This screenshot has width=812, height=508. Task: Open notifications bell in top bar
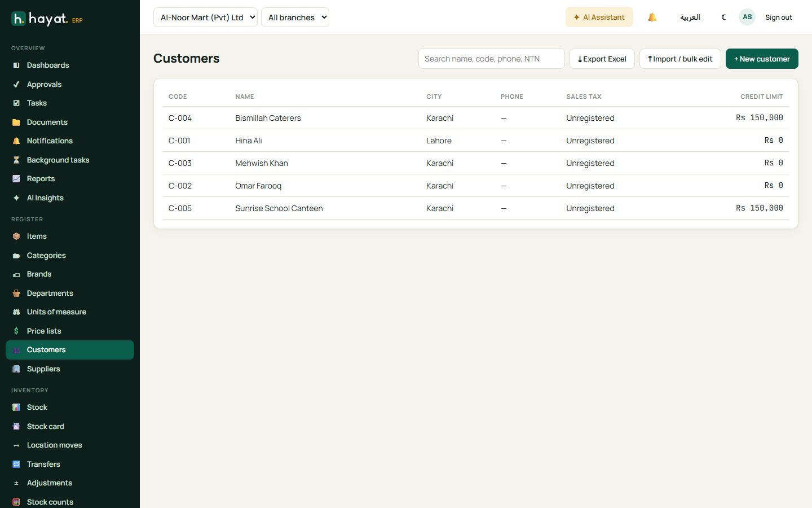[x=652, y=17]
